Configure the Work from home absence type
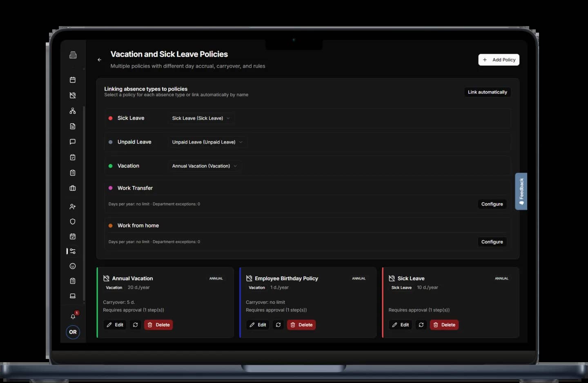Viewport: 588px width, 383px height. coord(492,242)
